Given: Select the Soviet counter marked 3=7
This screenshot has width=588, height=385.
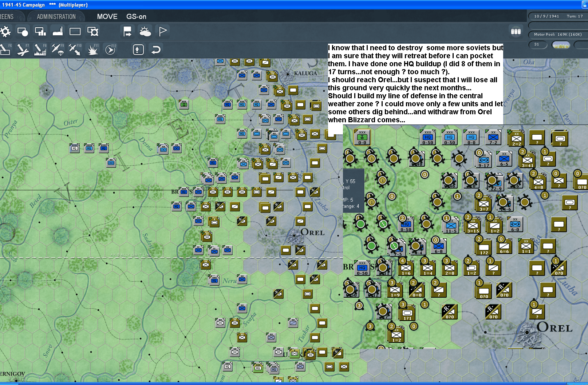Looking at the screenshot, I should [x=484, y=204].
